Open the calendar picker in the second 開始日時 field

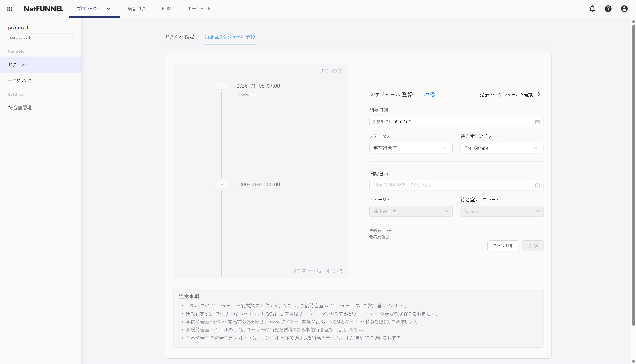pos(537,185)
